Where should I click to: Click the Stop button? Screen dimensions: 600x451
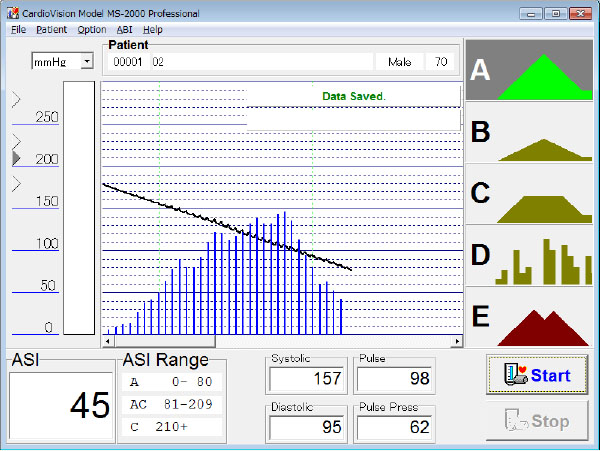coord(537,421)
